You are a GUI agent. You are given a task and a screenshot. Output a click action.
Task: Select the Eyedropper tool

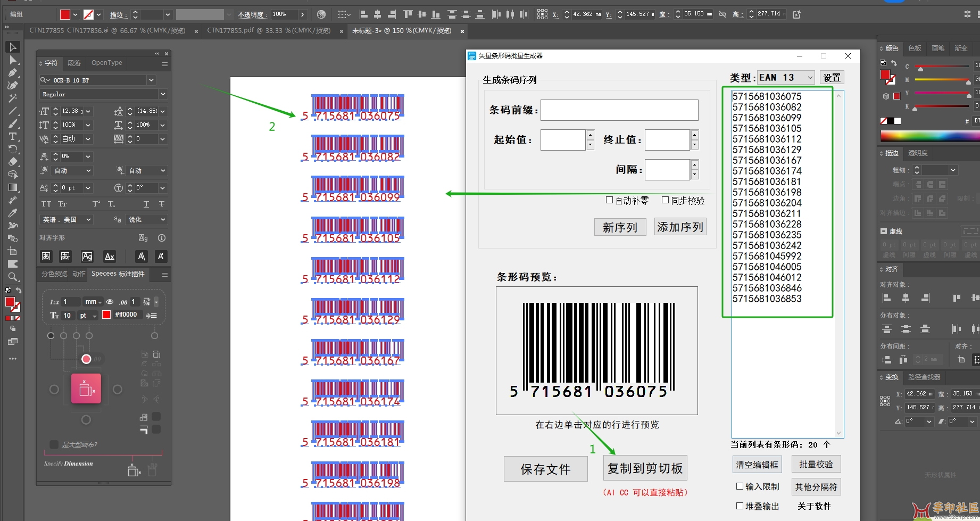[13, 213]
